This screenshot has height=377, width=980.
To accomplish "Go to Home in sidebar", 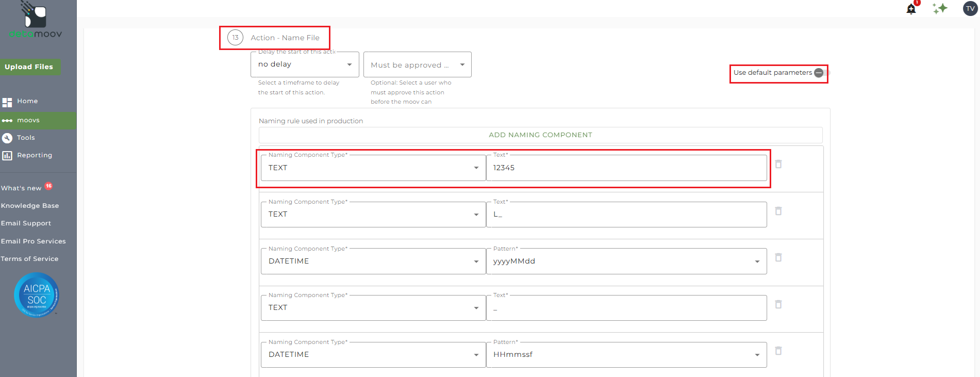I will [x=27, y=101].
